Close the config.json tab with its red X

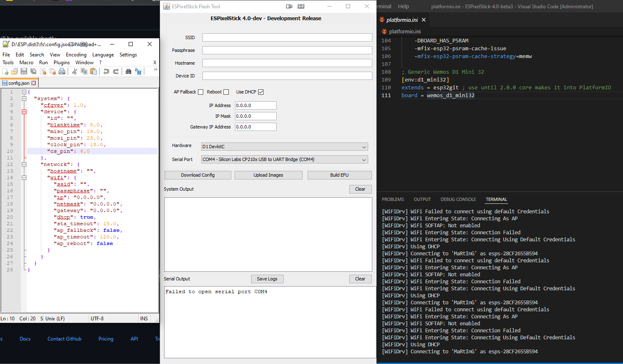click(34, 83)
